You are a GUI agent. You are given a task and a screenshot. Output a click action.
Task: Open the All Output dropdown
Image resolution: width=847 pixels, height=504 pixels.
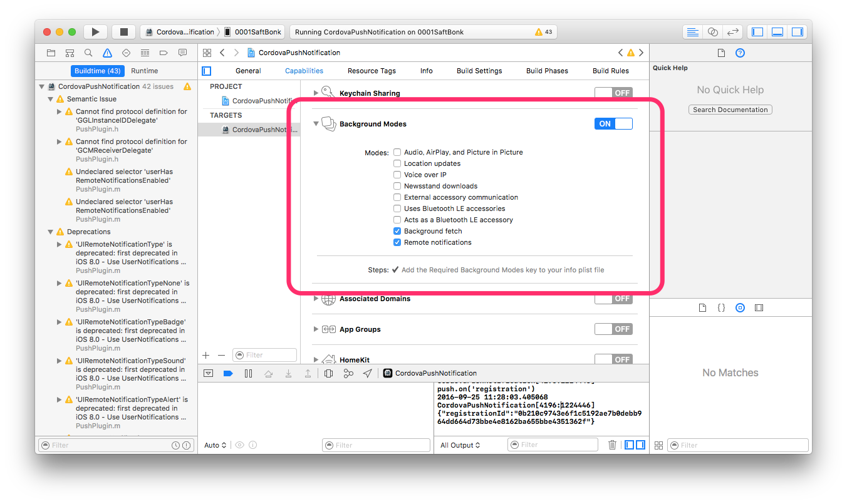click(460, 445)
